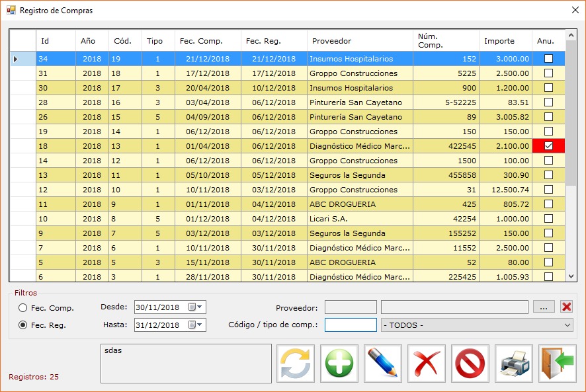
Task: Select the Fec. Comp. radio button
Action: click(x=22, y=308)
